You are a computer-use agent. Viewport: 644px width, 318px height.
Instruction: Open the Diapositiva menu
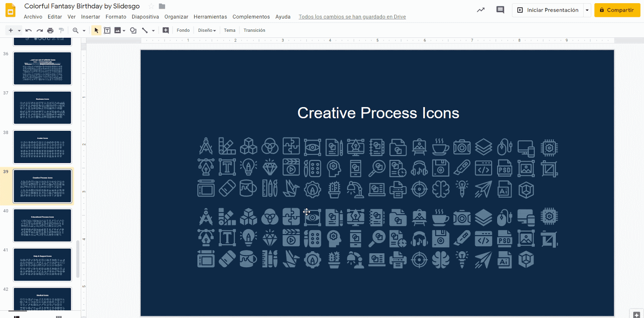[x=145, y=17]
